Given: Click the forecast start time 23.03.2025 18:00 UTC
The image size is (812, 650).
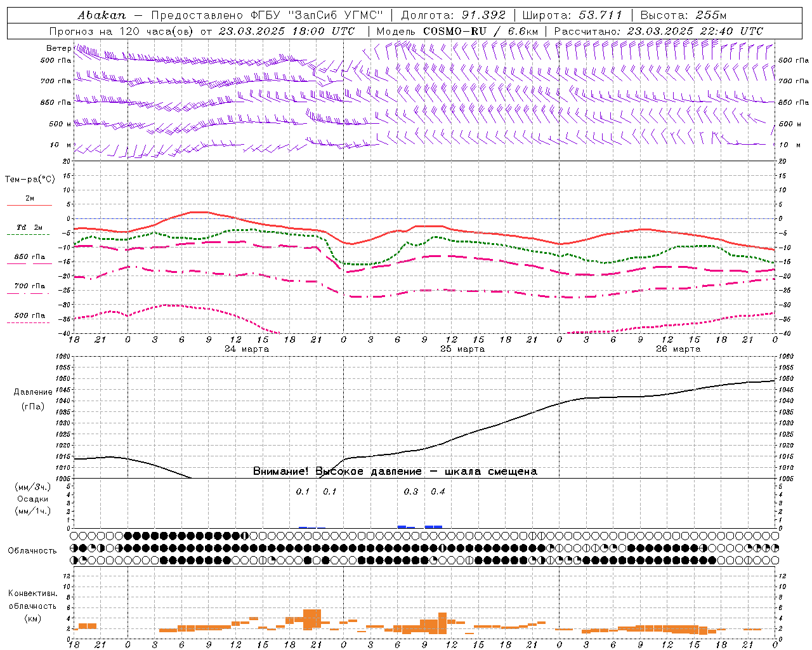Looking at the screenshot, I should (x=287, y=31).
